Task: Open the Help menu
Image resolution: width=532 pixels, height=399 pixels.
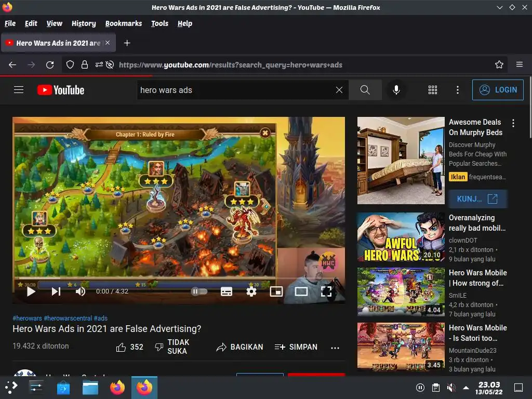Action: click(185, 23)
